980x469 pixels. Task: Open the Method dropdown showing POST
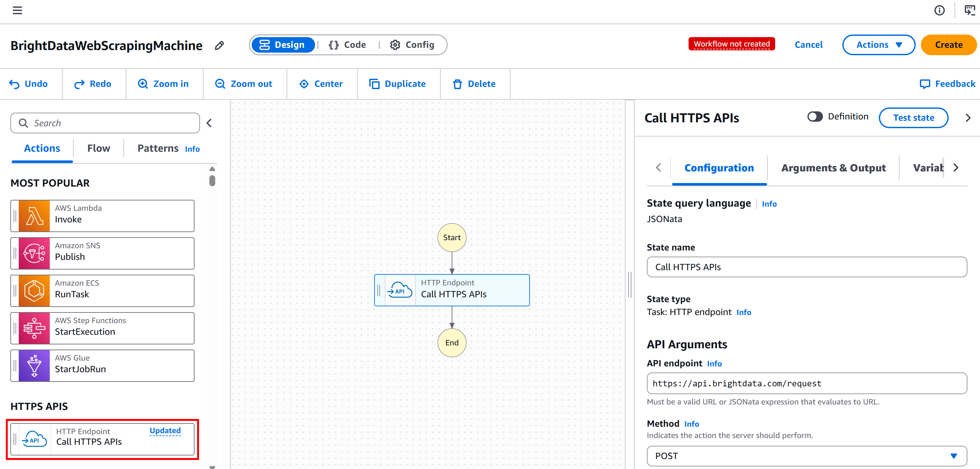coord(806,456)
